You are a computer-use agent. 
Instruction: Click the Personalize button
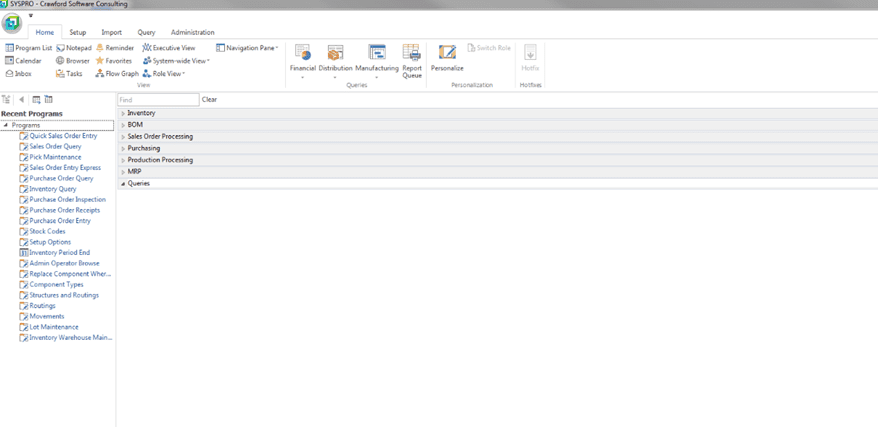(x=447, y=58)
